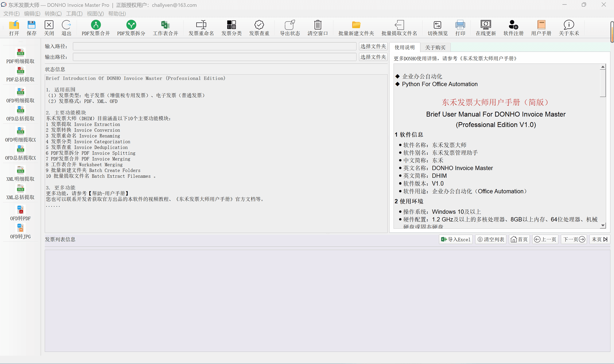Image resolution: width=614 pixels, height=364 pixels.
Task: Open 用户手册 user manual
Action: [x=541, y=28]
